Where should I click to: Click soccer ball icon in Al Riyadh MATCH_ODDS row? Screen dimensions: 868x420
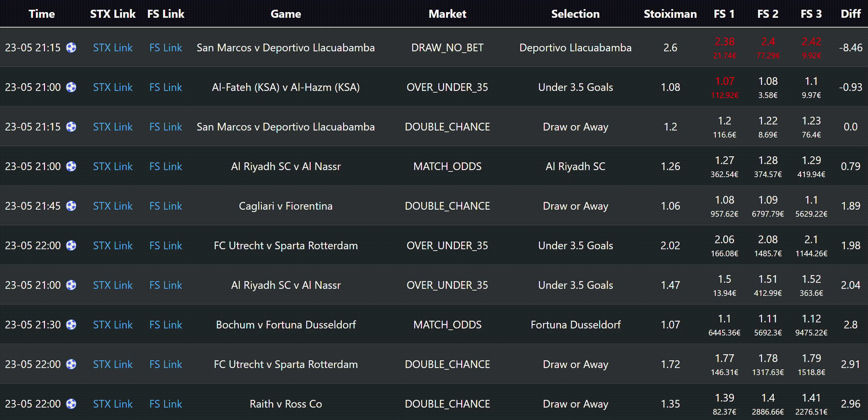[71, 166]
